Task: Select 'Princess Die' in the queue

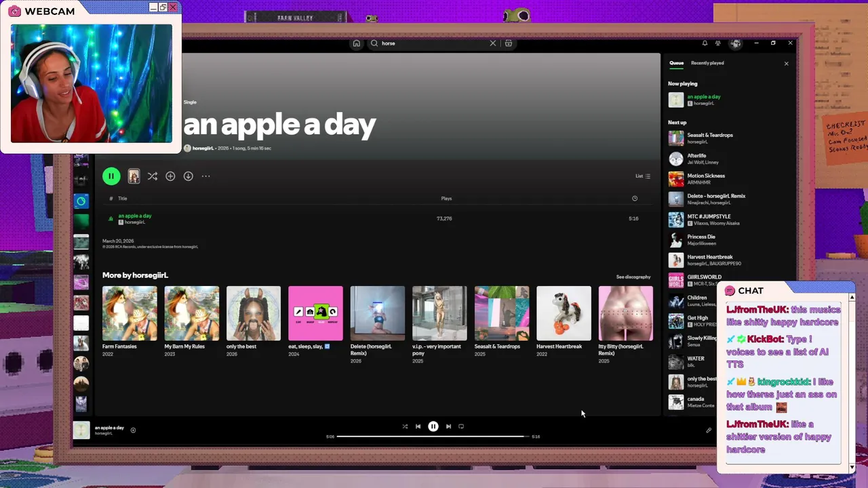Action: pos(729,240)
